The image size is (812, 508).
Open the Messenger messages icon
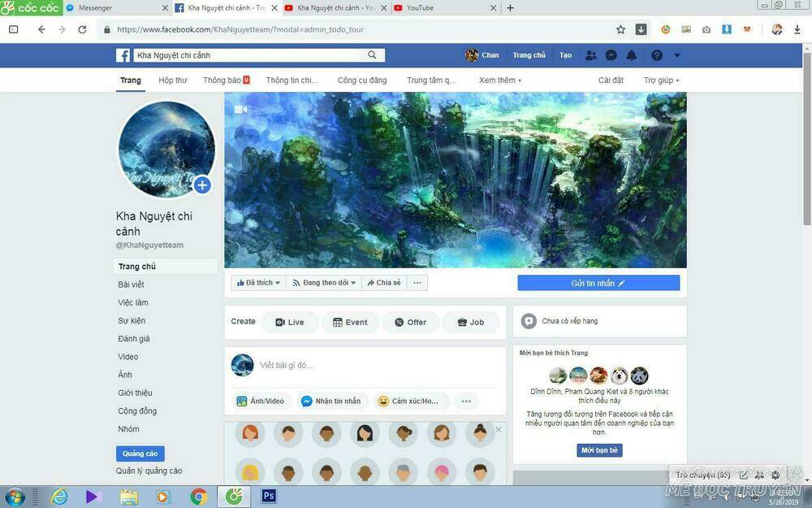pos(611,54)
